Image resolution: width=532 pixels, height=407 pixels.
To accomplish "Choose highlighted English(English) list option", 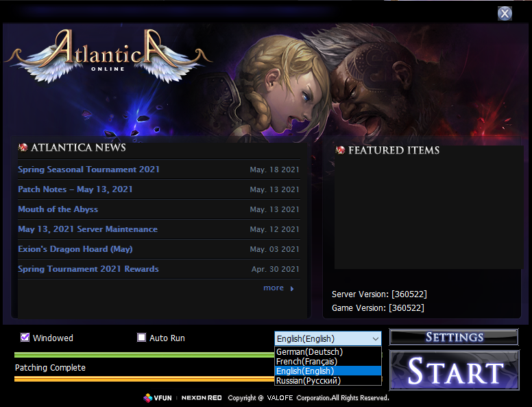I will tap(328, 371).
